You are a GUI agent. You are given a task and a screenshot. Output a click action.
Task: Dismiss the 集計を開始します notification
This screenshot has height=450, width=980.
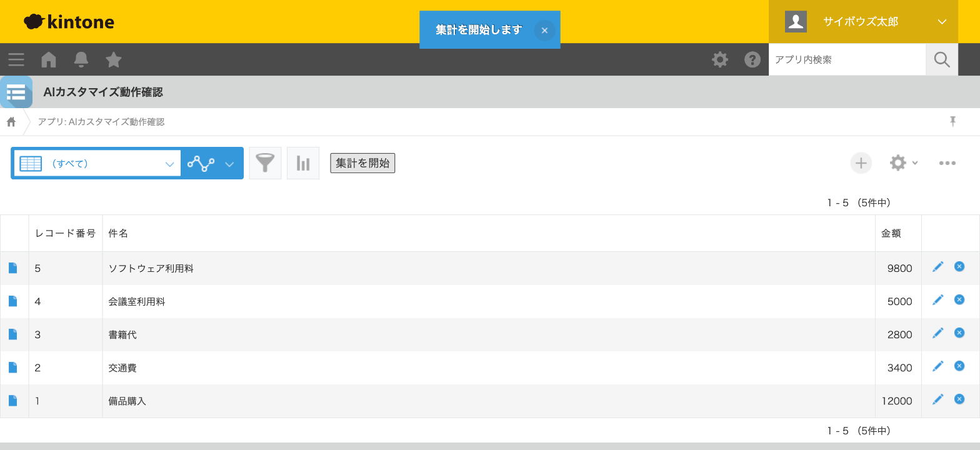tap(544, 30)
